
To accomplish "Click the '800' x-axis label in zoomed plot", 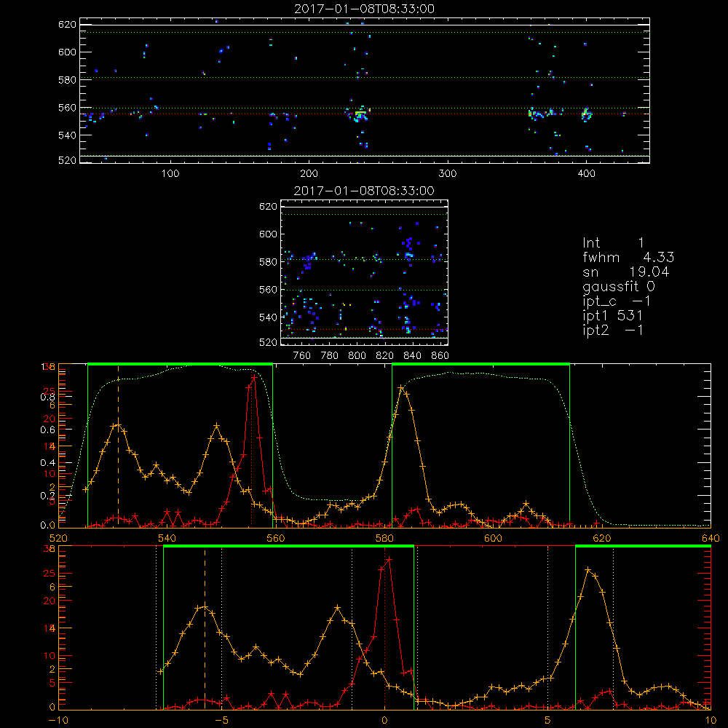I will click(x=357, y=356).
